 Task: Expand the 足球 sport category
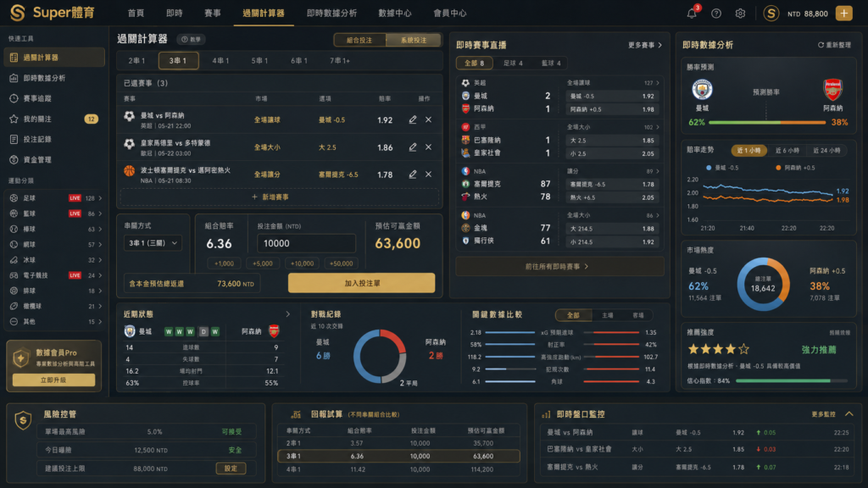tap(101, 198)
